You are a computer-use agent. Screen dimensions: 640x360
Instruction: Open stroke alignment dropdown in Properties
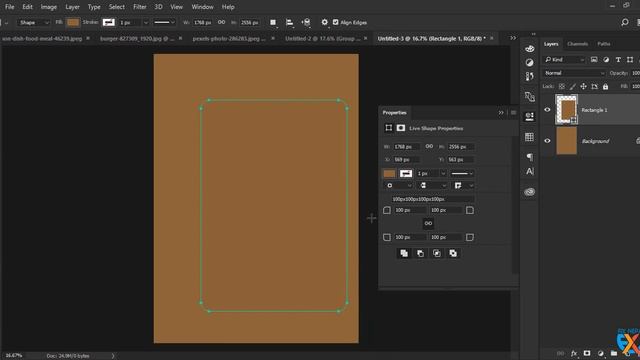click(x=398, y=186)
